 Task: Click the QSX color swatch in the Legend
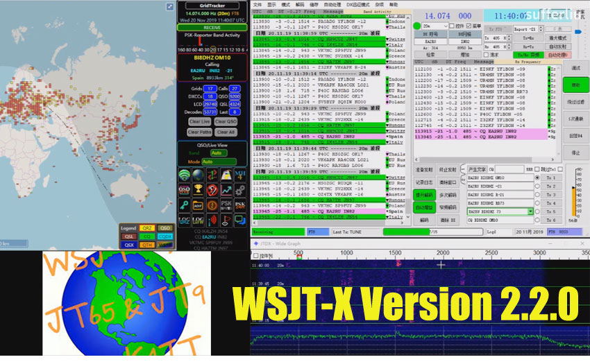click(x=129, y=245)
